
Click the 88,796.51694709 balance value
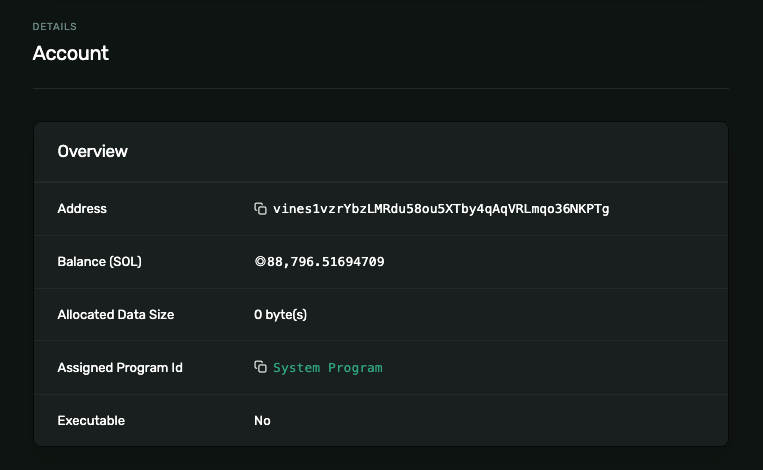click(x=325, y=262)
